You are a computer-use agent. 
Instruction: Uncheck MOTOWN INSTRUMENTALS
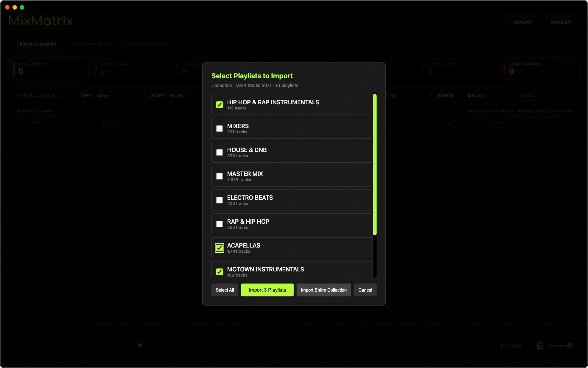pos(219,271)
